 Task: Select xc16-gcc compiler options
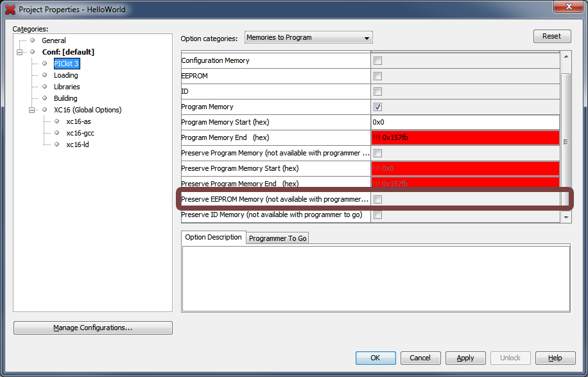(x=80, y=133)
